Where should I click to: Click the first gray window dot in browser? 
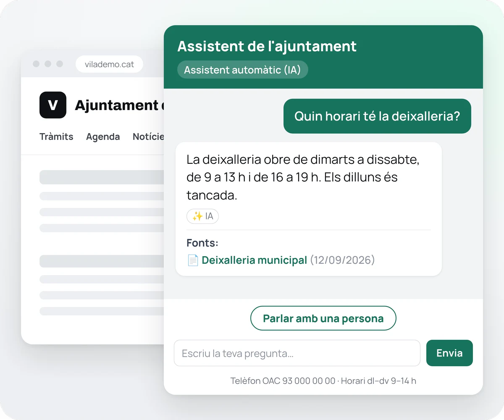click(36, 64)
